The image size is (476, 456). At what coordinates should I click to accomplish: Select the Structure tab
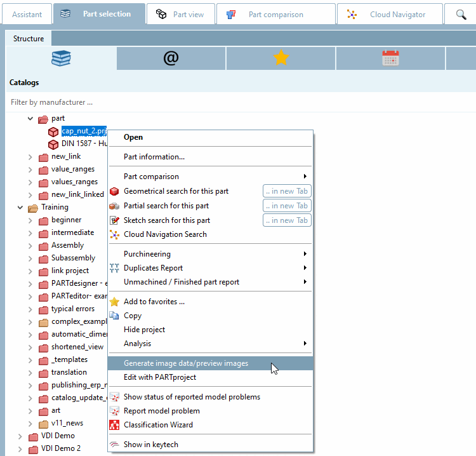pos(29,39)
